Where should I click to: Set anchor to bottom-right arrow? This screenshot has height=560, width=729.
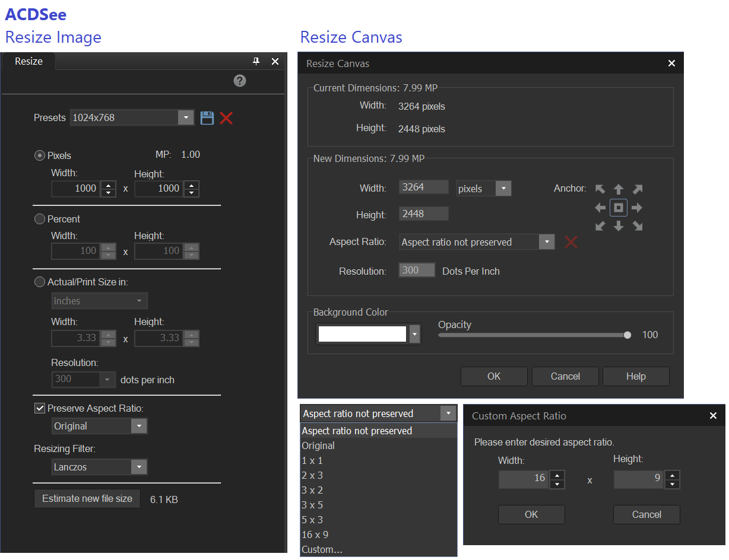tap(638, 226)
